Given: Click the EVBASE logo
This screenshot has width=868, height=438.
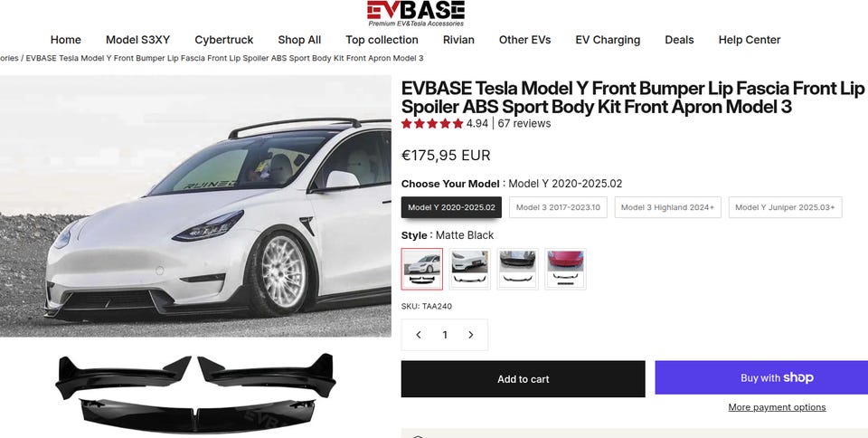Looking at the screenshot, I should pyautogui.click(x=416, y=14).
